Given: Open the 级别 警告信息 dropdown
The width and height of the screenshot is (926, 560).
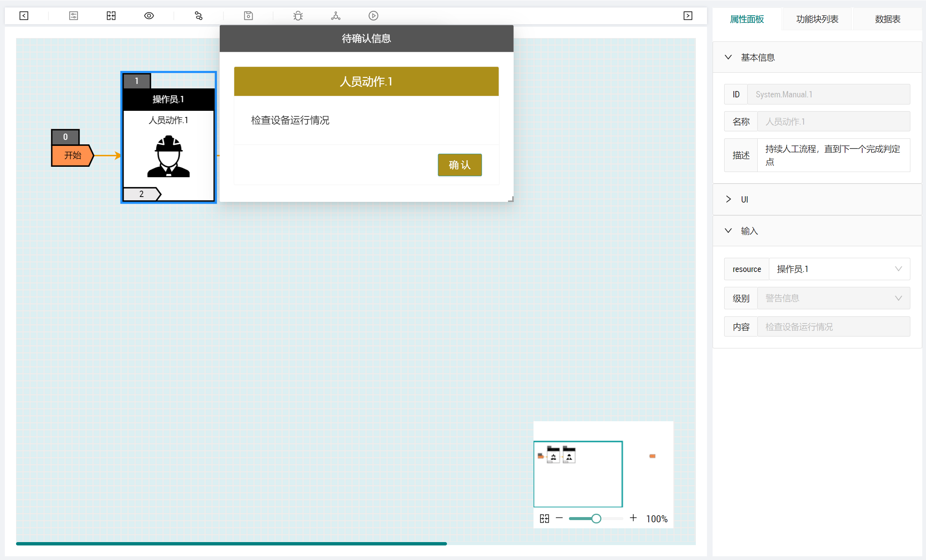Looking at the screenshot, I should click(833, 298).
